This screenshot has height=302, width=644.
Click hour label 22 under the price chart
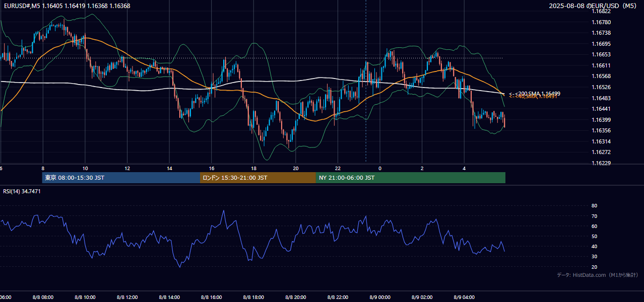pyautogui.click(x=338, y=168)
